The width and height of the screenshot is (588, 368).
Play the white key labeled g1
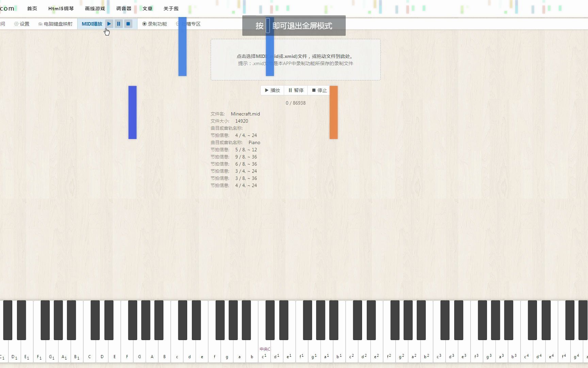tap(314, 351)
